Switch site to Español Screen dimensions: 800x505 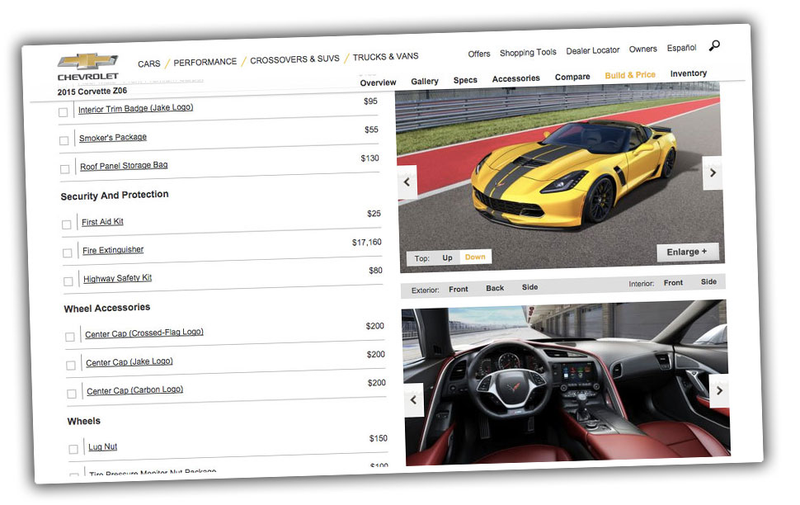[682, 48]
